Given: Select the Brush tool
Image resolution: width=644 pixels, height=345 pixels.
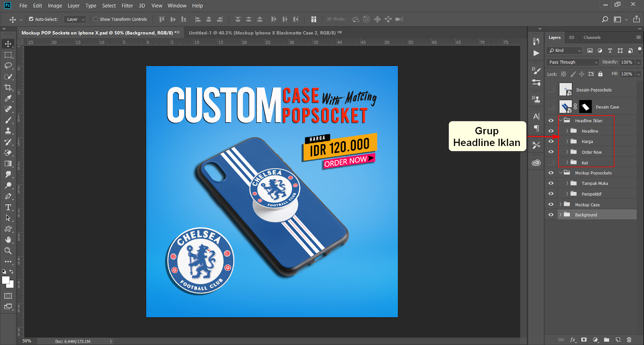Looking at the screenshot, I should 8,120.
